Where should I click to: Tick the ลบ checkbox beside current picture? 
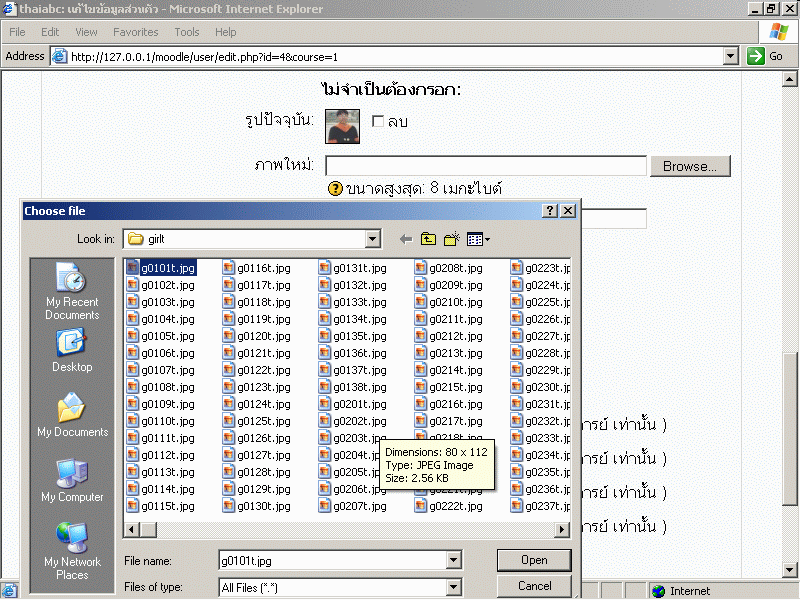click(x=378, y=121)
